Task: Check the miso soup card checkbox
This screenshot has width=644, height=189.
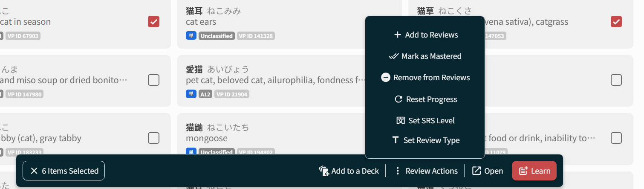Action: (153, 80)
